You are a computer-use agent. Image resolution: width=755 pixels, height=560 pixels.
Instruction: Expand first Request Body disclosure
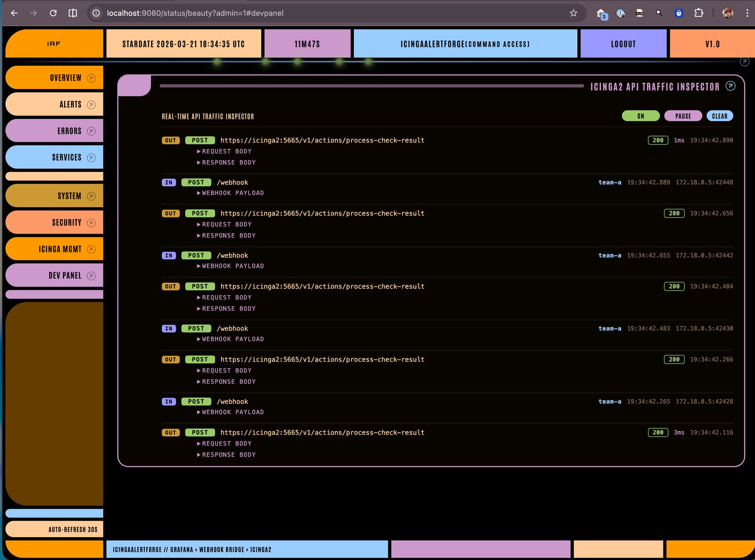(226, 151)
